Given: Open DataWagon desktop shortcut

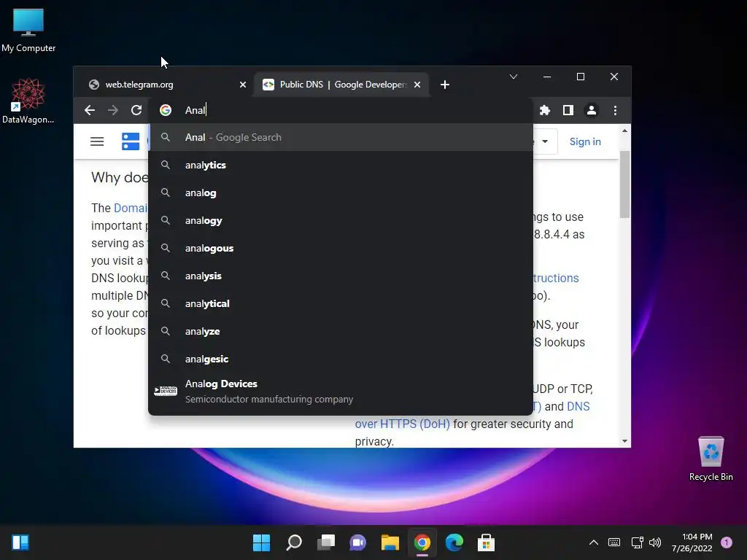Looking at the screenshot, I should (x=28, y=101).
